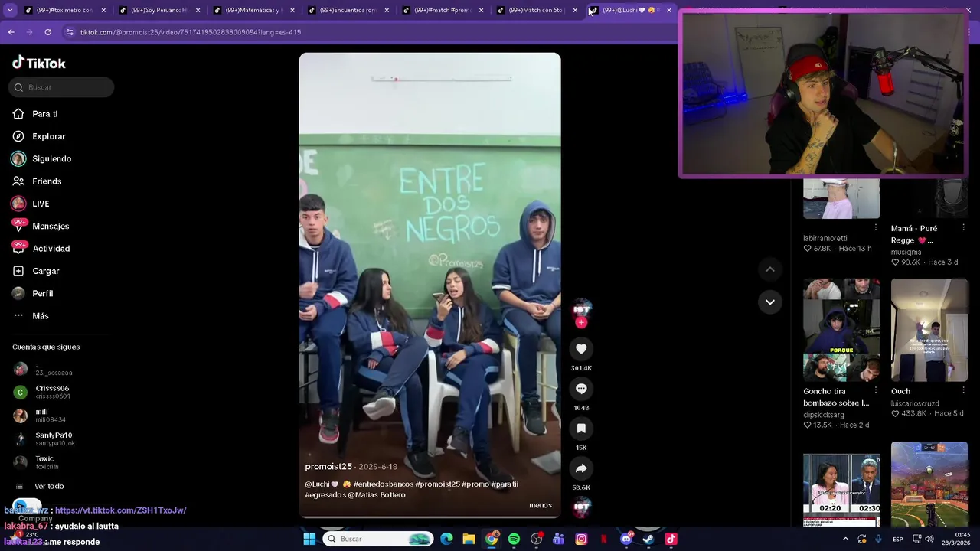Image resolution: width=980 pixels, height=551 pixels.
Task: Switch to the Soy Peruano tab
Action: 158,10
